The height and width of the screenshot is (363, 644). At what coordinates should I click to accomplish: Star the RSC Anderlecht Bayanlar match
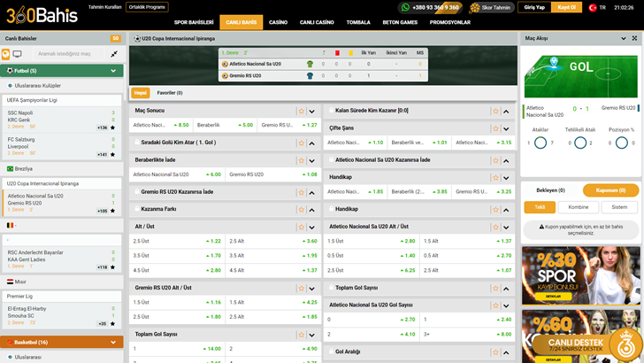tap(112, 267)
